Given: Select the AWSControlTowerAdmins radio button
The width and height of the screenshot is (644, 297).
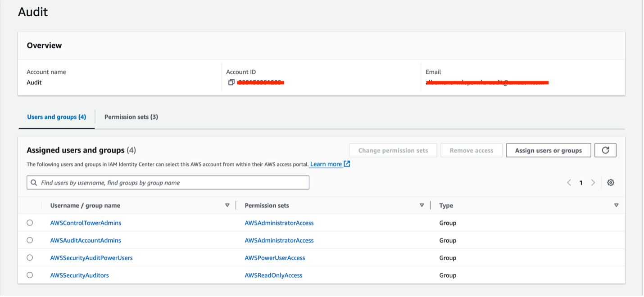Looking at the screenshot, I should click(x=30, y=223).
